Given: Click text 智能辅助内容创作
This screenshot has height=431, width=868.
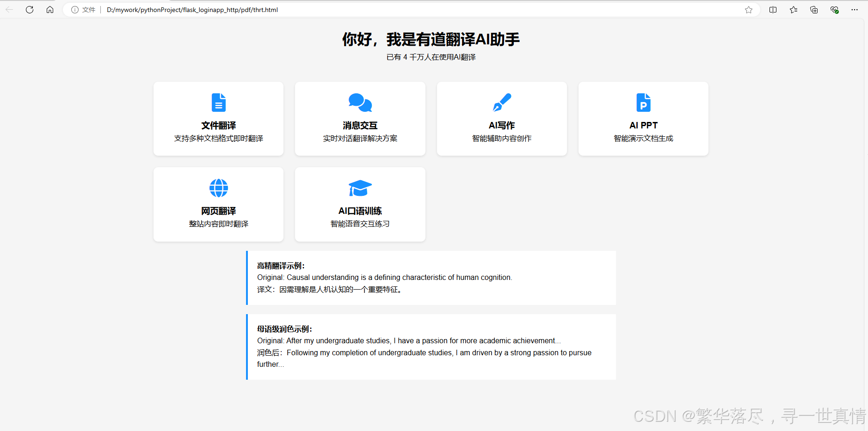Looking at the screenshot, I should coord(502,139).
